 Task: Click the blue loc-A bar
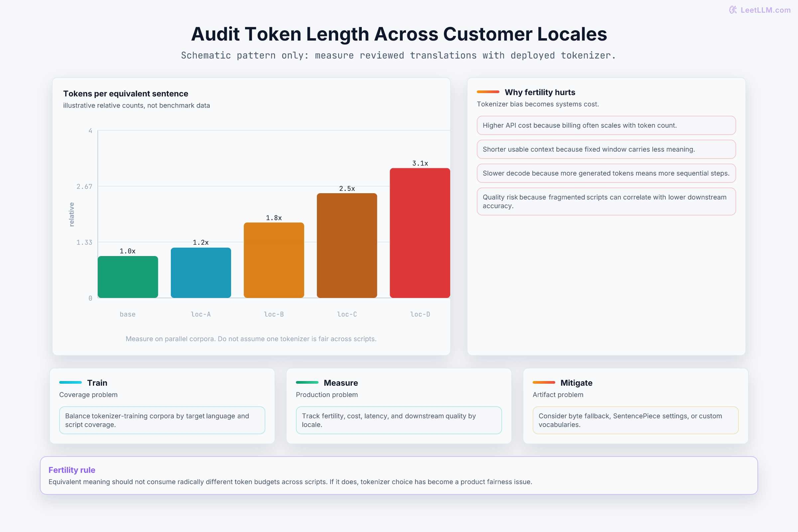click(x=201, y=273)
